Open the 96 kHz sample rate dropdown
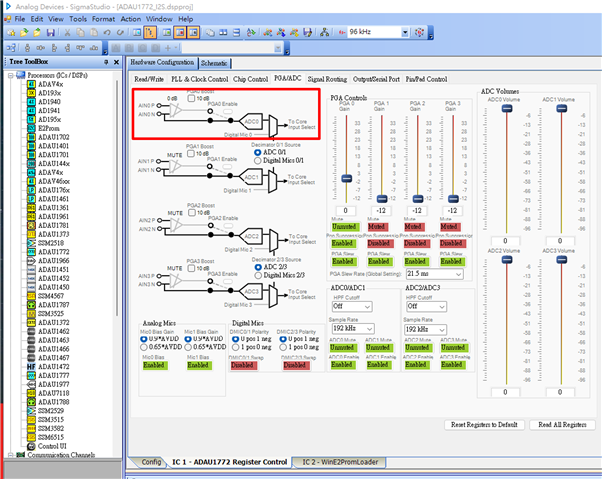 click(x=405, y=32)
